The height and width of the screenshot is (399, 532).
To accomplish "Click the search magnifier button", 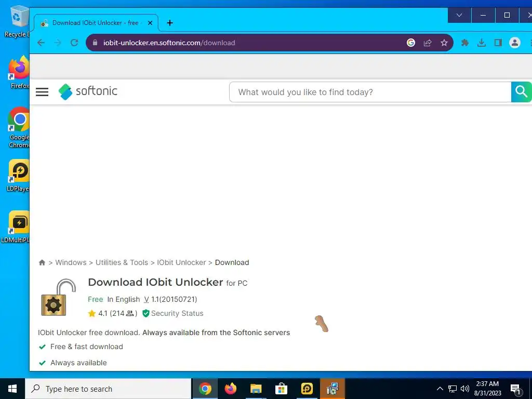I will tap(521, 92).
